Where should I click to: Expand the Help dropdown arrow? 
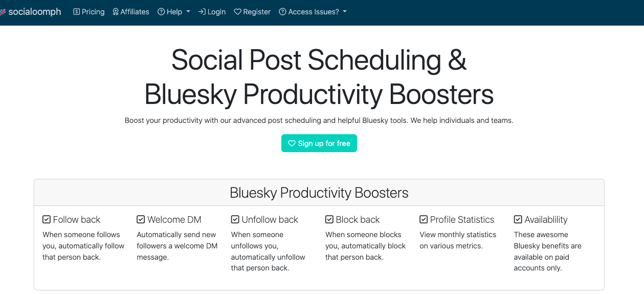(188, 12)
